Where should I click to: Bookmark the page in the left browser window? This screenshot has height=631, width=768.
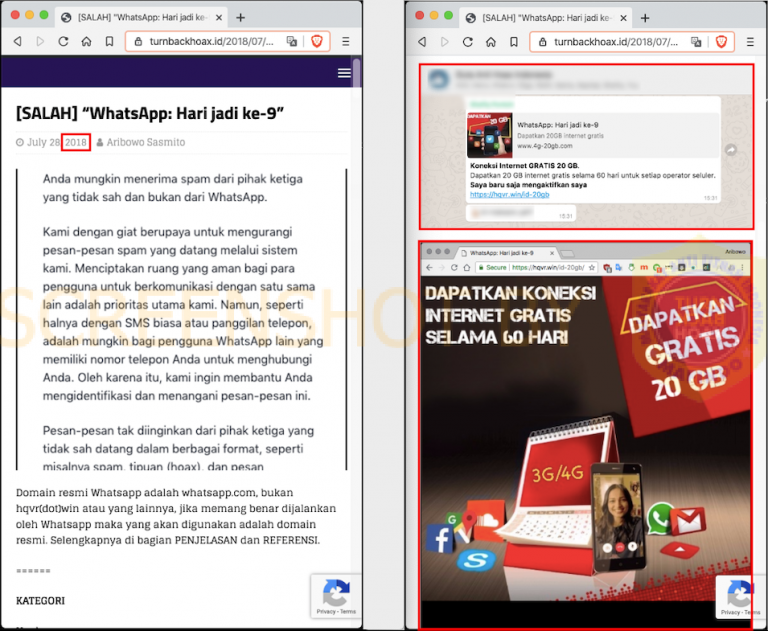[x=109, y=42]
